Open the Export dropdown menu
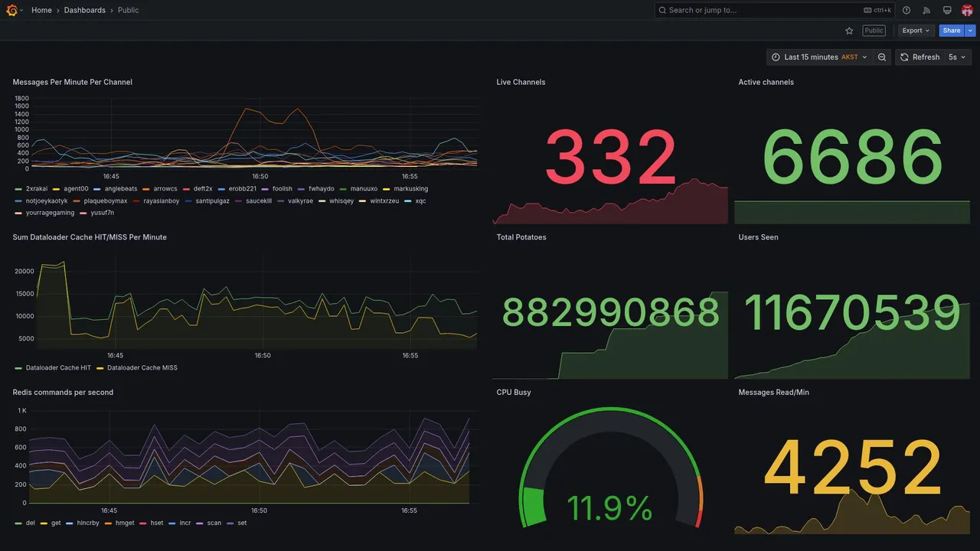980x551 pixels. 916,31
